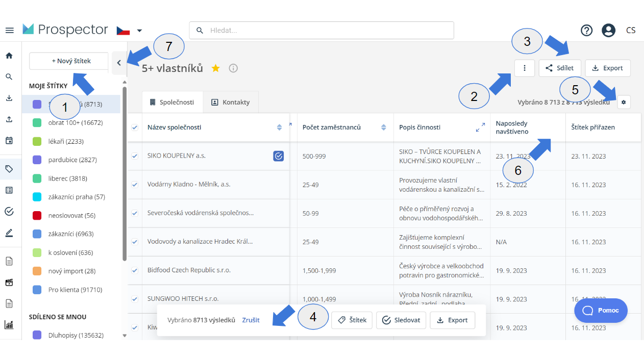Viewport: 644px width, 358px height.
Task: Click Sledovat button in selection bar
Action: [401, 320]
